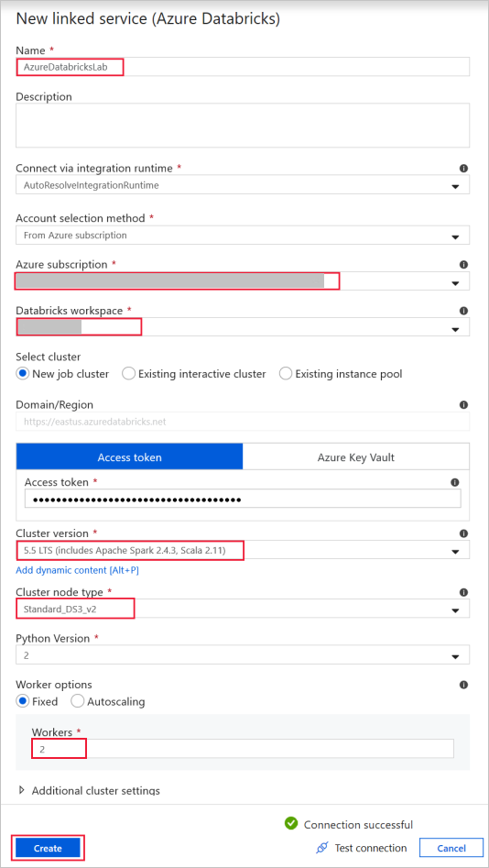Open Cluster version dropdown
This screenshot has height=868, width=489.
(x=243, y=550)
